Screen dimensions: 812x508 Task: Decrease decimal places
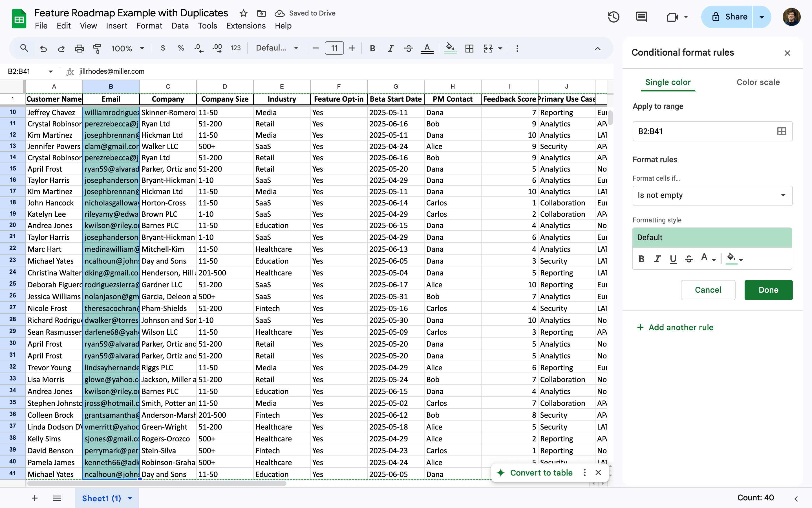199,48
